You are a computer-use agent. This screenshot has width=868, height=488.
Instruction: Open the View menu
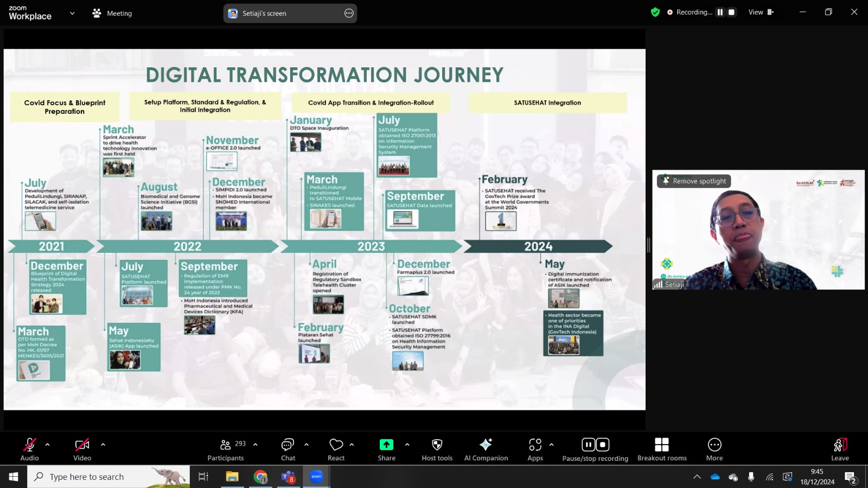761,12
